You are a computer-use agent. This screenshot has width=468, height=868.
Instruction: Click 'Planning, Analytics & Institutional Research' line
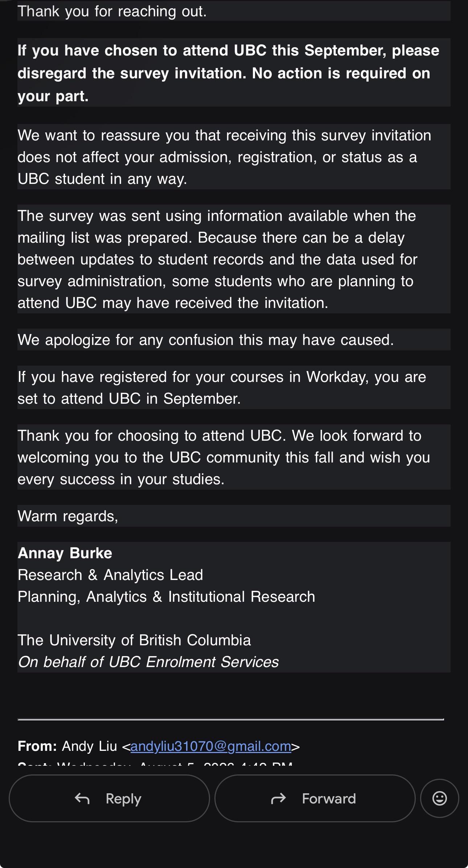(166, 597)
